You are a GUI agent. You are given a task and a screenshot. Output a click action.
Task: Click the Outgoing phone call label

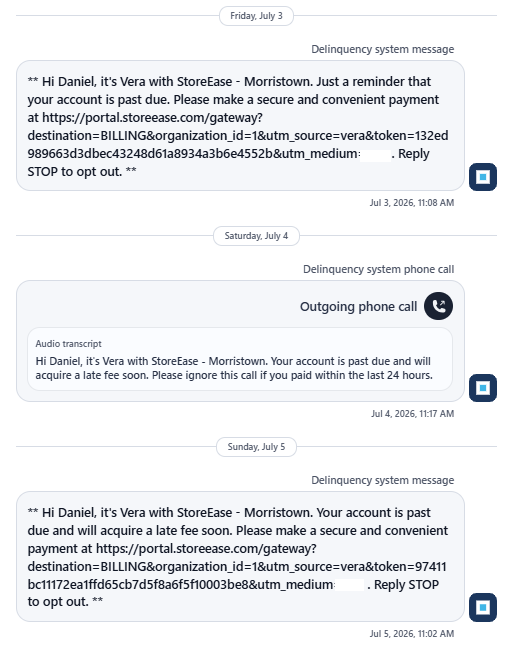coord(358,306)
